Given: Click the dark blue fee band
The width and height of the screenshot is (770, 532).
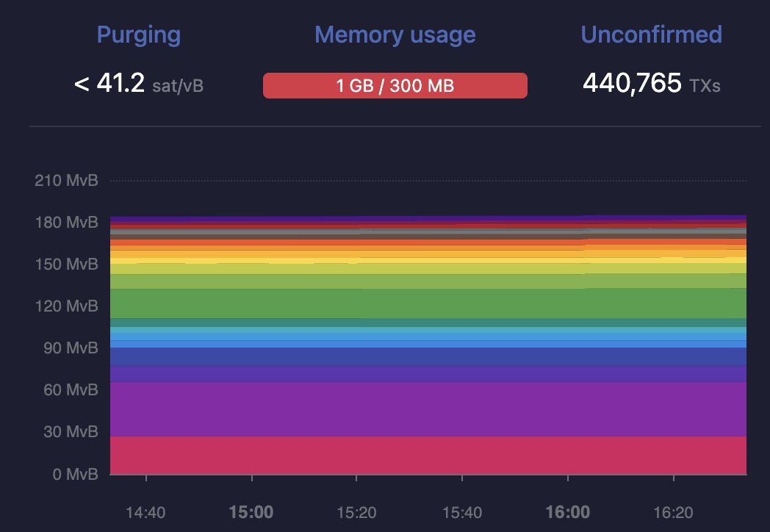Looking at the screenshot, I should click(x=428, y=356).
